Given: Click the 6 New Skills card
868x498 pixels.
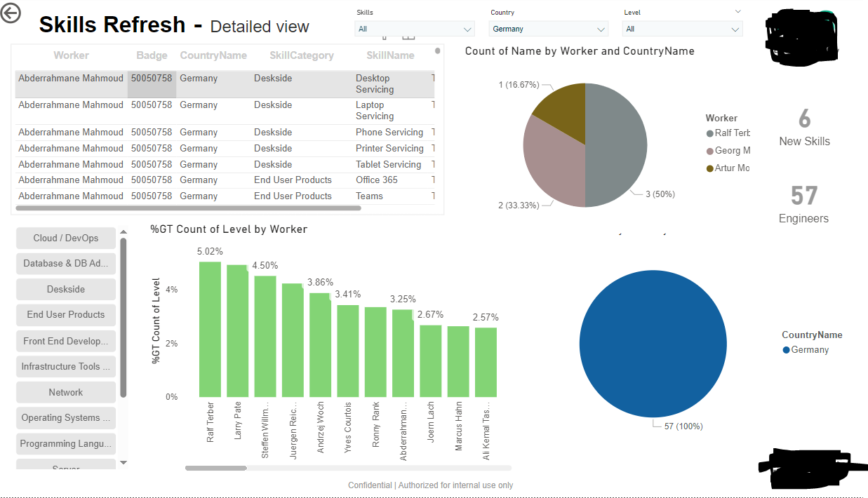Looking at the screenshot, I should pos(804,127).
